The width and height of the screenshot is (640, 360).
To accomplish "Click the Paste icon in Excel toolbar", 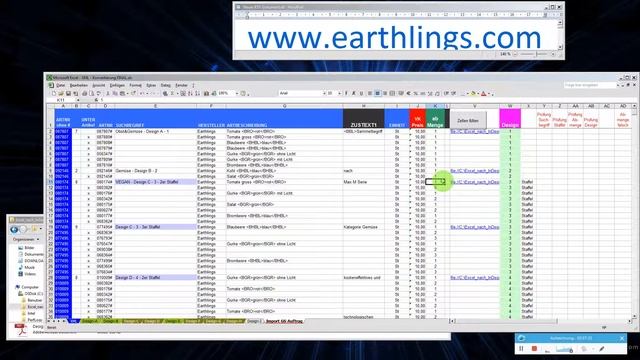I will pyautogui.click(x=122, y=93).
